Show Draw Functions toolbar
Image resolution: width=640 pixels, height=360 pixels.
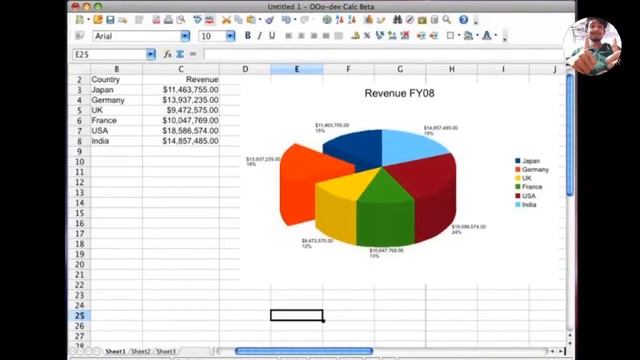381,20
